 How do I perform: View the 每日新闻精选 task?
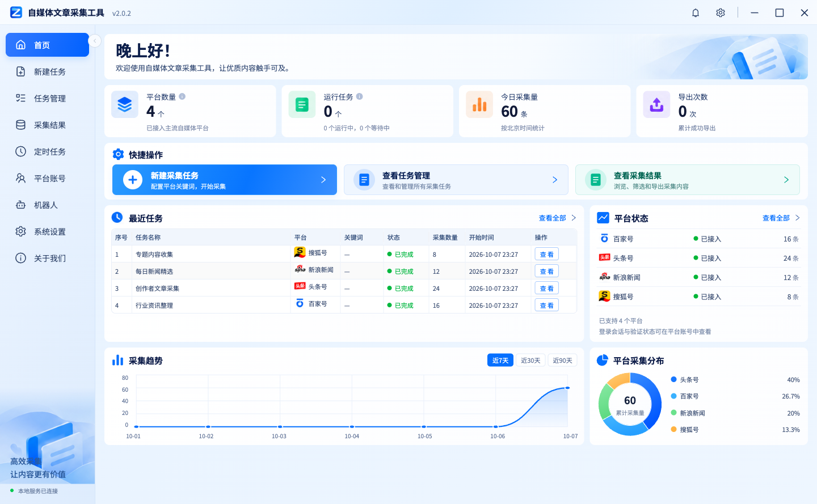click(547, 271)
